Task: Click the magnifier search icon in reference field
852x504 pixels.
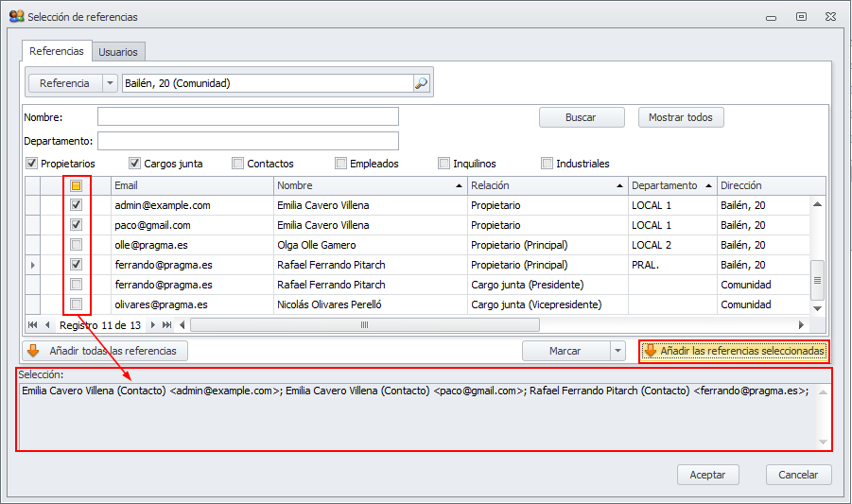Action: (x=422, y=83)
